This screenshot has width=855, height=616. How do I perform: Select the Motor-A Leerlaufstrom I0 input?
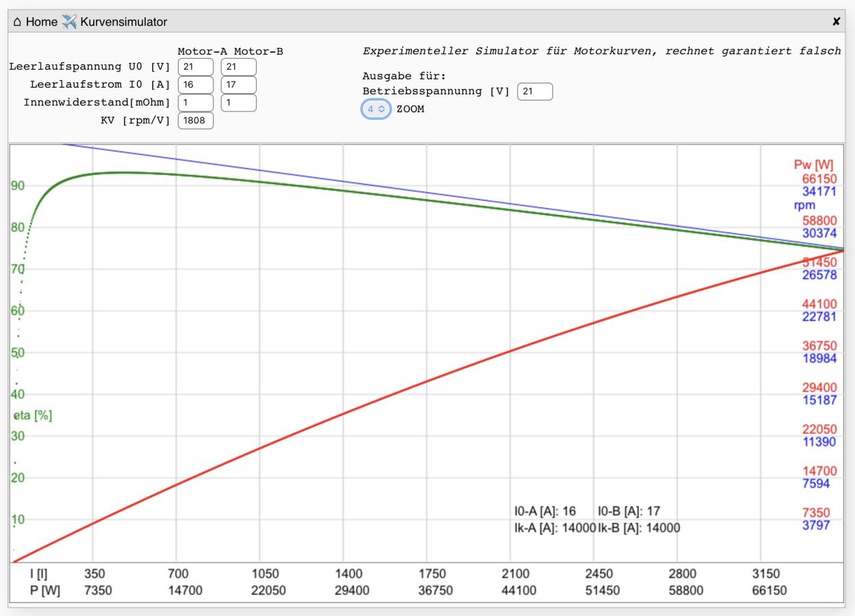point(195,85)
